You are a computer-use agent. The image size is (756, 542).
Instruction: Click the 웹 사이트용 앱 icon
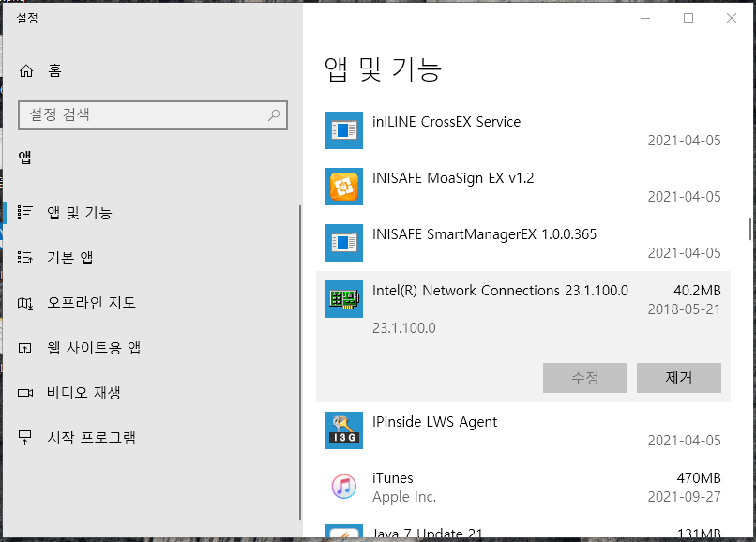(25, 348)
